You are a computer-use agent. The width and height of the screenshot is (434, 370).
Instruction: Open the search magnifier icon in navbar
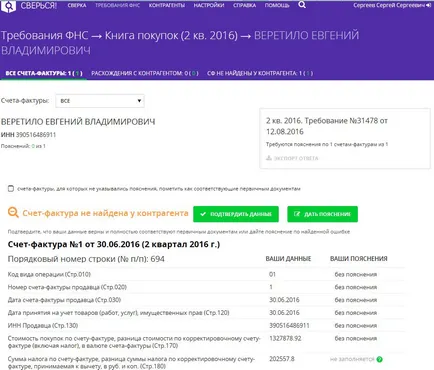302,5
